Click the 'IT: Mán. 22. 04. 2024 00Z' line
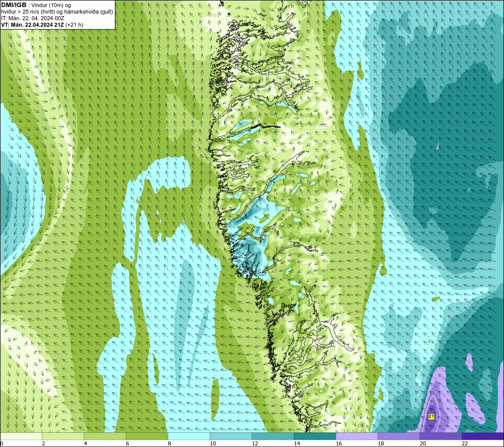Screen dimensions: 504x447 [32, 18]
